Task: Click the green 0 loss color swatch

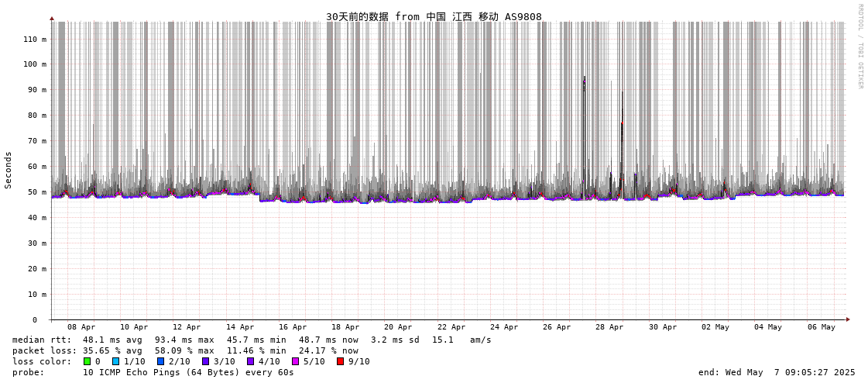Action: pos(87,361)
